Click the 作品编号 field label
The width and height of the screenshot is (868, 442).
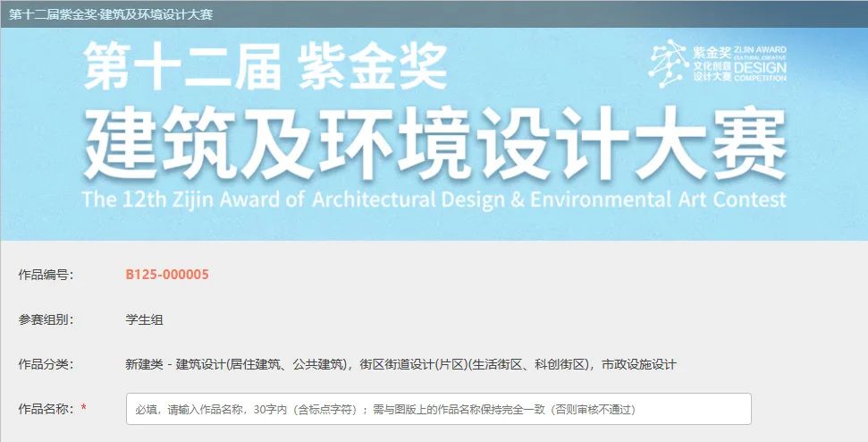(x=46, y=275)
